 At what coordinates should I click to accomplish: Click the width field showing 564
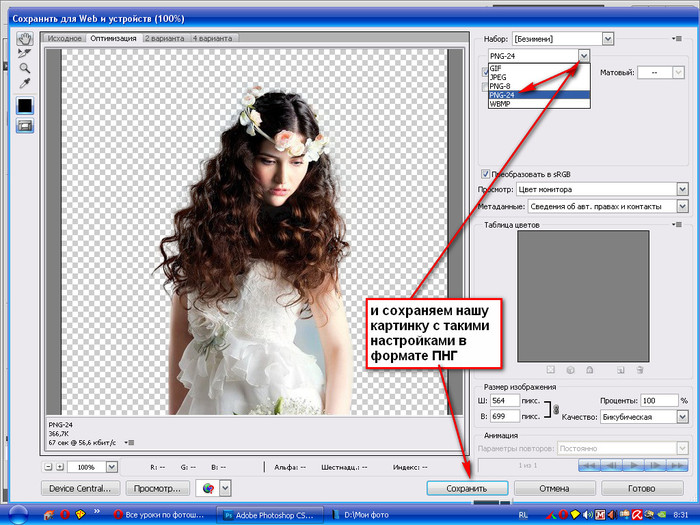click(x=505, y=400)
